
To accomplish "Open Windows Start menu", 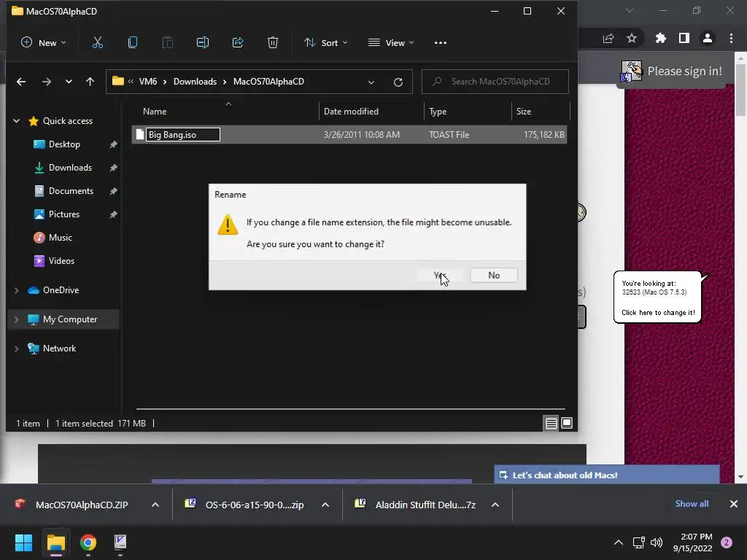I will tap(23, 542).
